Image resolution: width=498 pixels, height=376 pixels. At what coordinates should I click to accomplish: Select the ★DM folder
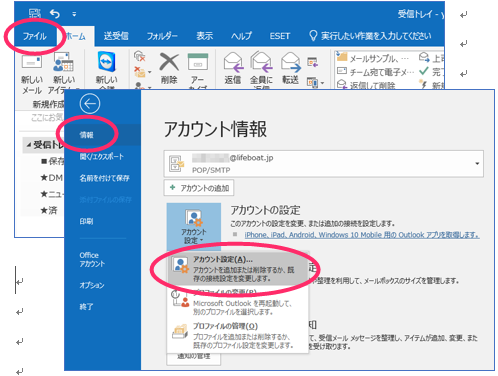point(51,178)
